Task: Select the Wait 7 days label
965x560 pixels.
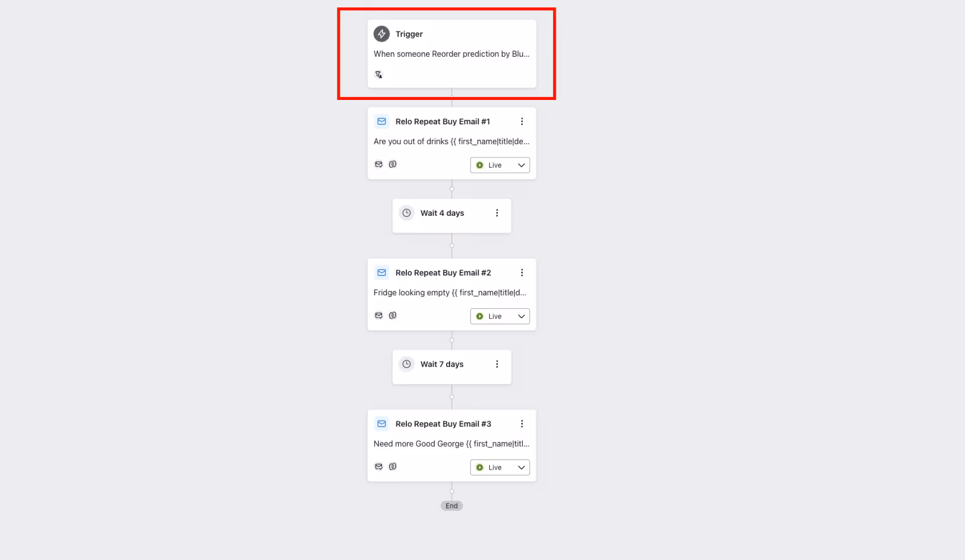Action: pyautogui.click(x=442, y=364)
